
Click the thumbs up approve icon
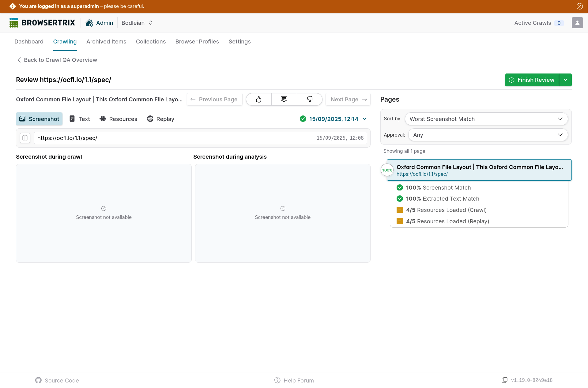(x=259, y=99)
